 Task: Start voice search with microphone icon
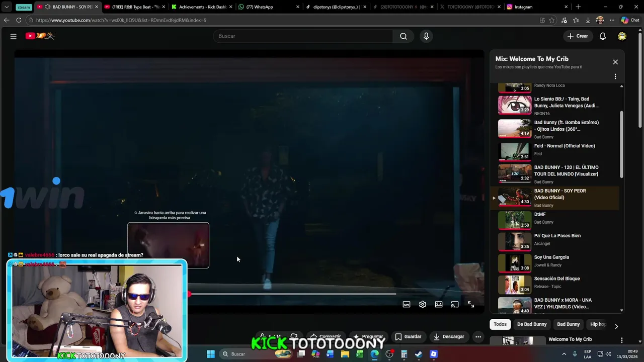[x=426, y=36]
